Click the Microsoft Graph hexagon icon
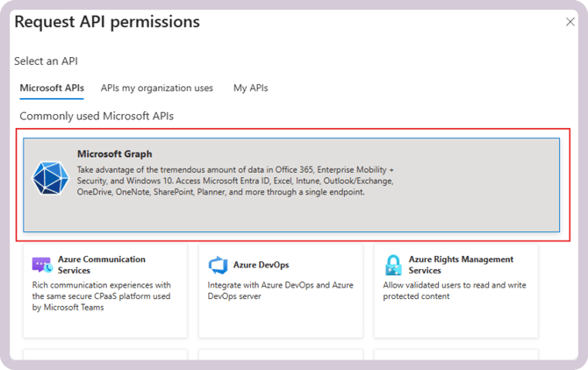588x370 pixels. [x=50, y=177]
